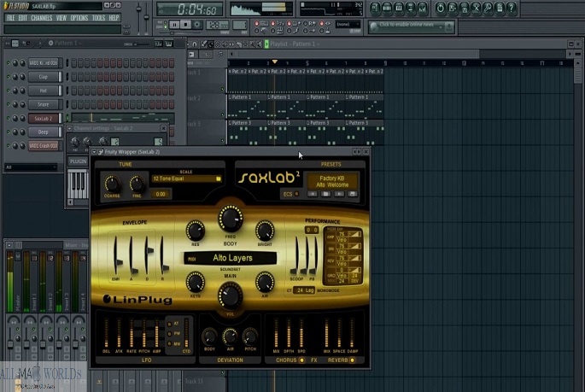Screen dimensions: 585x392
Task: Open graph editor in step sequencer
Action: (158, 44)
